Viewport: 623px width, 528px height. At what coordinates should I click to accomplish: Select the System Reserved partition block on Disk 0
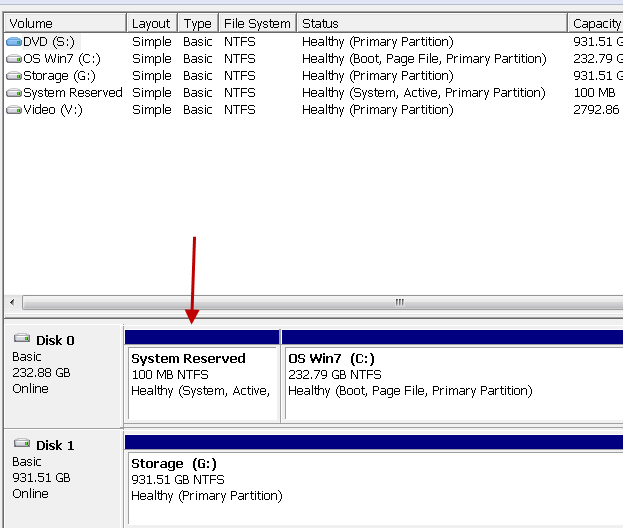click(202, 376)
